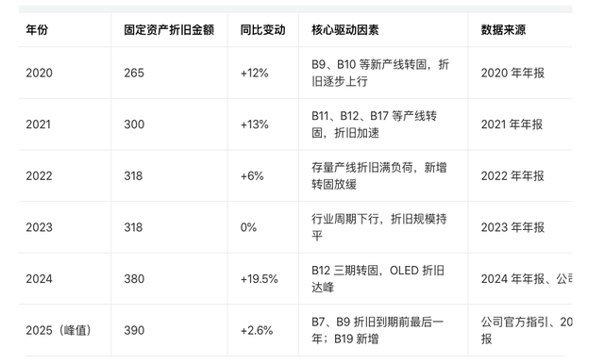This screenshot has height=364, width=604.
Task: Select the depreciation value 380
Action: [134, 278]
